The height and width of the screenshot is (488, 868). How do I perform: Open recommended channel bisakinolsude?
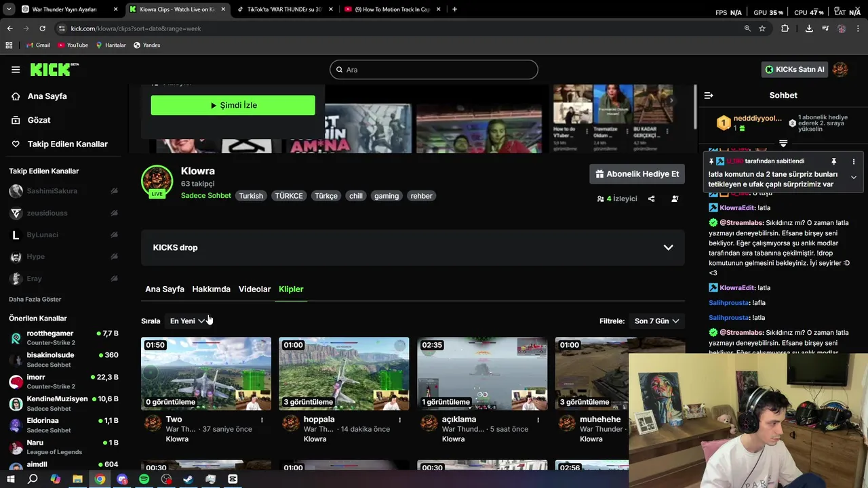click(x=64, y=359)
